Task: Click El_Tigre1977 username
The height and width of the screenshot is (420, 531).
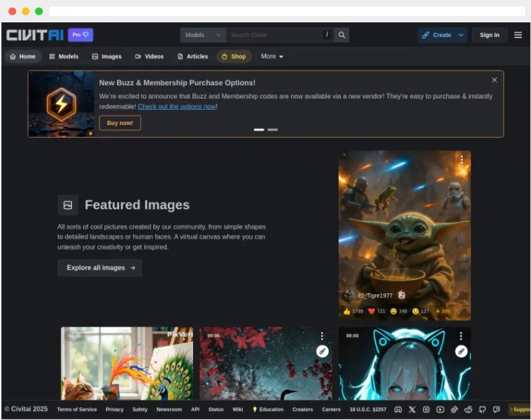Action: [375, 296]
